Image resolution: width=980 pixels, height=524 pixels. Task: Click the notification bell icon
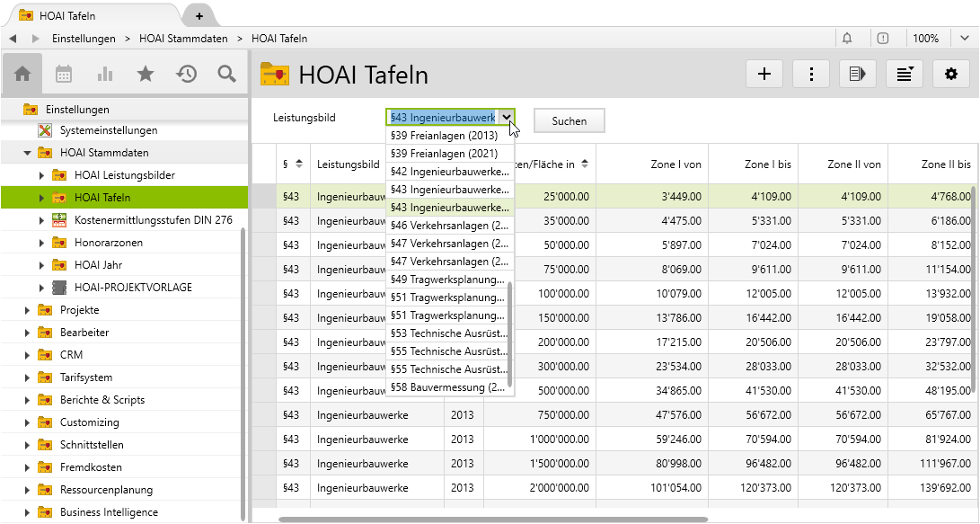tap(847, 39)
